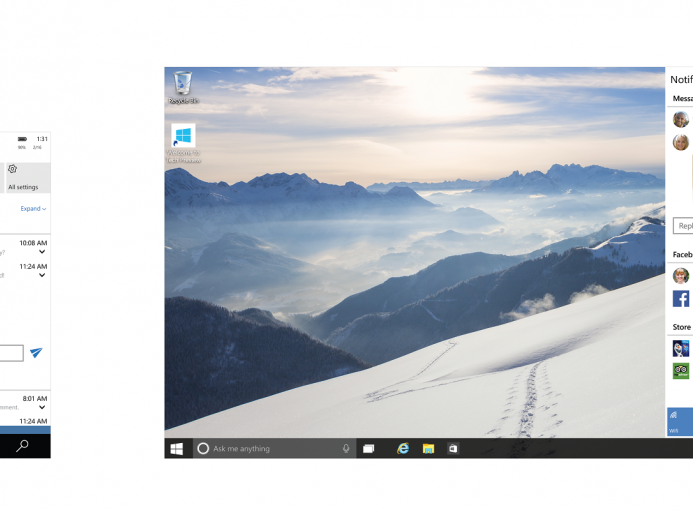Select second message contact avatar
Screen dimensions: 693x510
[x=681, y=142]
